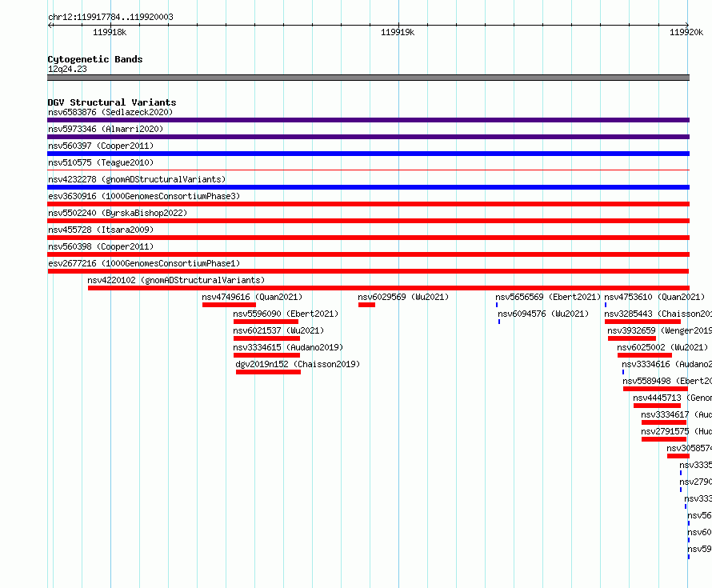The image size is (712, 588).
Task: Click nsv5596090 (Ebert2021) label
Action: pyautogui.click(x=286, y=314)
